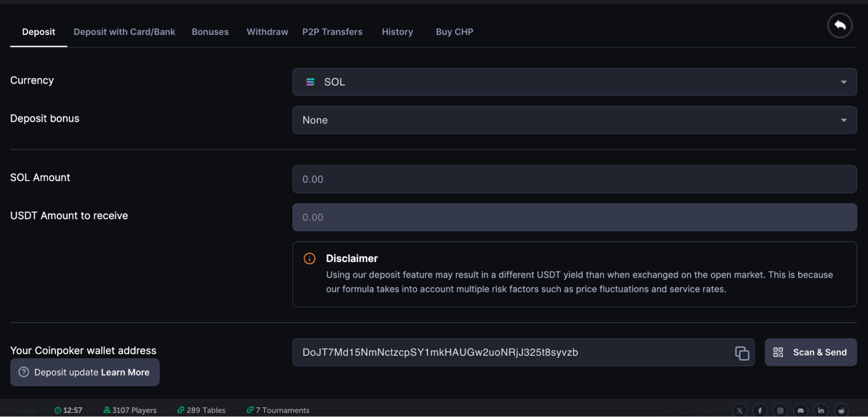The height and width of the screenshot is (417, 868).
Task: Open the Instagram social link
Action: [x=780, y=410]
